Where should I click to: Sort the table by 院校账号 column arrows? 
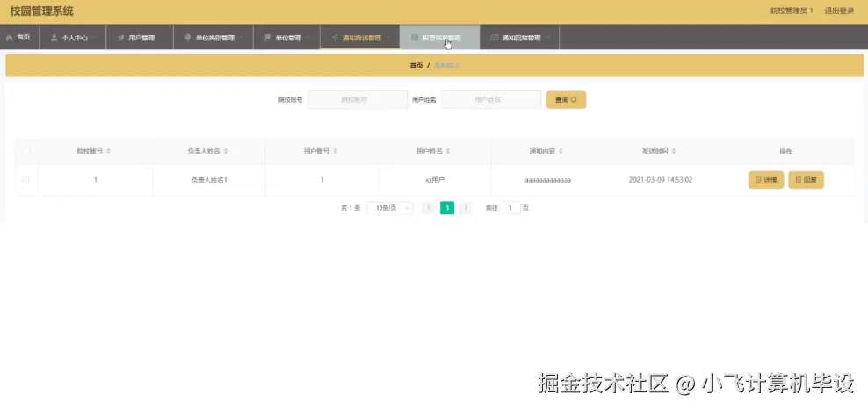pyautogui.click(x=109, y=151)
